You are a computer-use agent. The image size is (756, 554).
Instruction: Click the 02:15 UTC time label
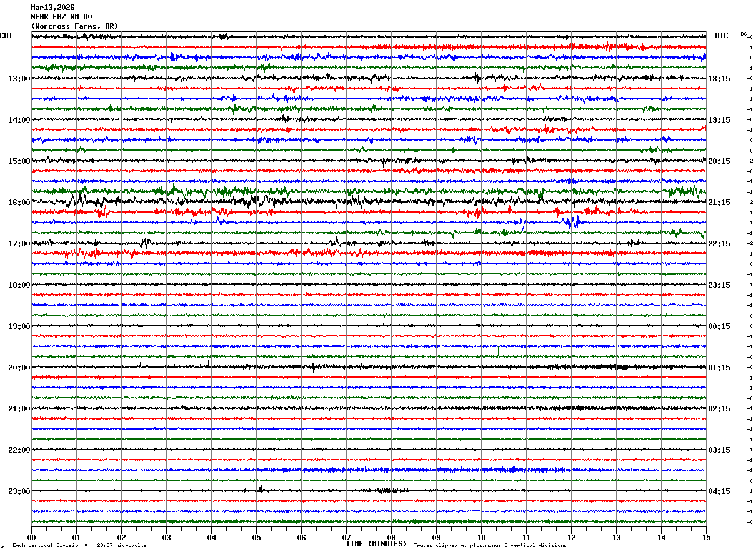[719, 409]
